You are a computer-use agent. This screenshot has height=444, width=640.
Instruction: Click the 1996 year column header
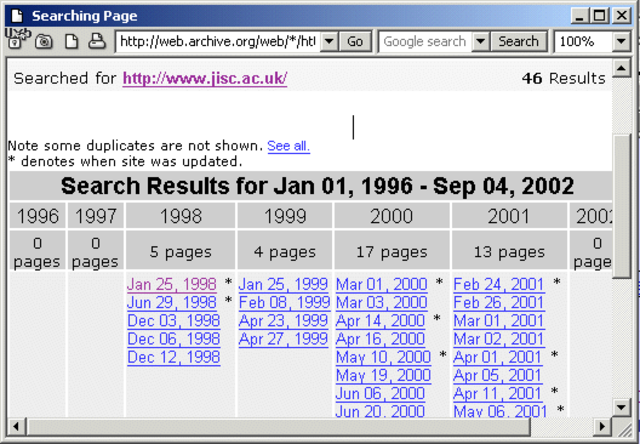coord(38,216)
